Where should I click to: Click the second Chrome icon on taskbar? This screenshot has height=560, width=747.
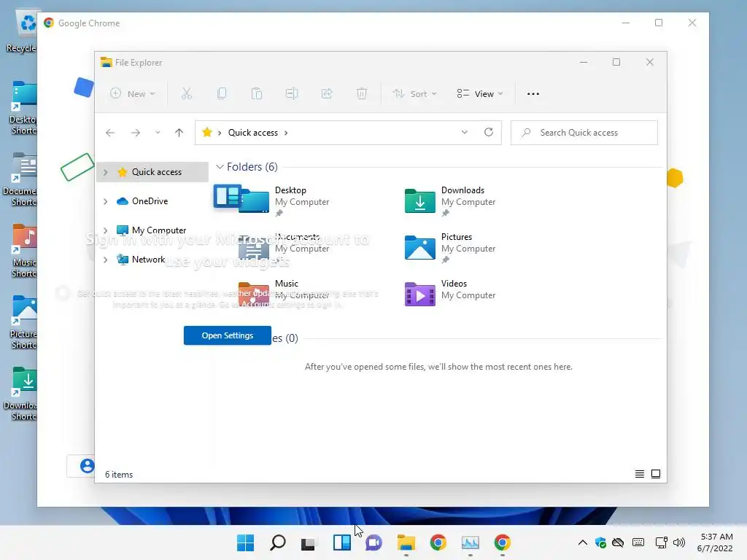[502, 542]
